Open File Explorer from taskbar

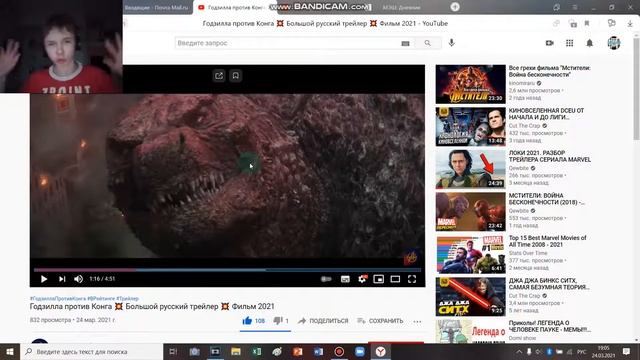tap(236, 351)
